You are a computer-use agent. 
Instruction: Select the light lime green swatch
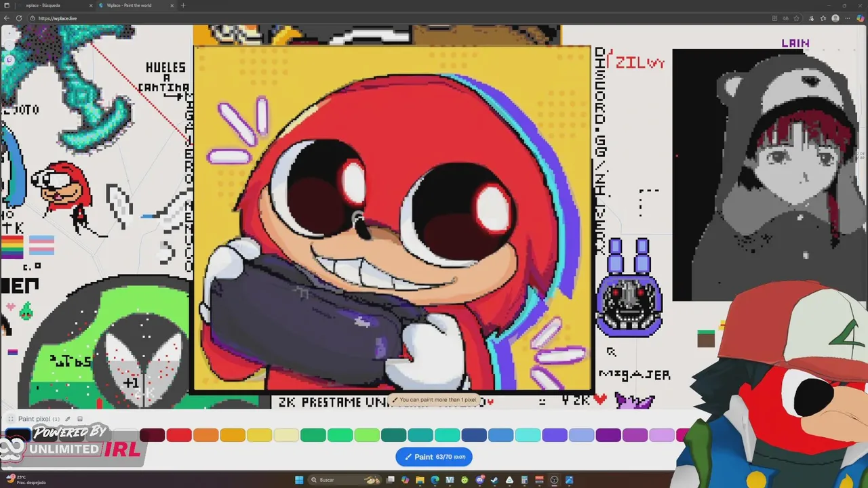pos(367,435)
